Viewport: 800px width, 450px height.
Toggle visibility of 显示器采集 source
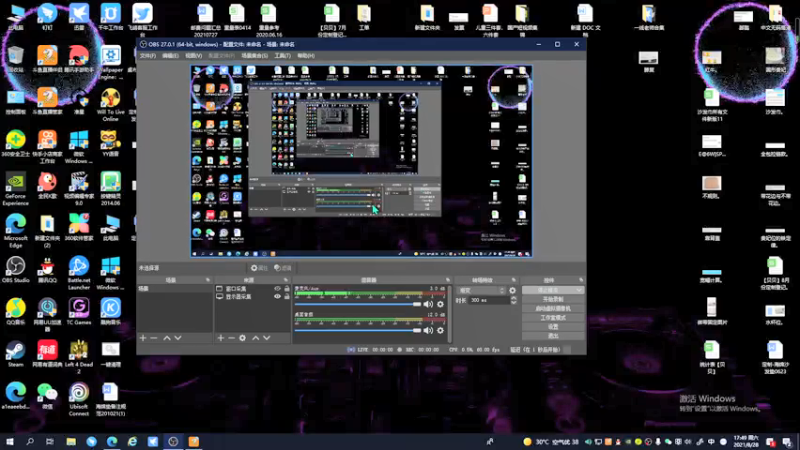pos(277,296)
